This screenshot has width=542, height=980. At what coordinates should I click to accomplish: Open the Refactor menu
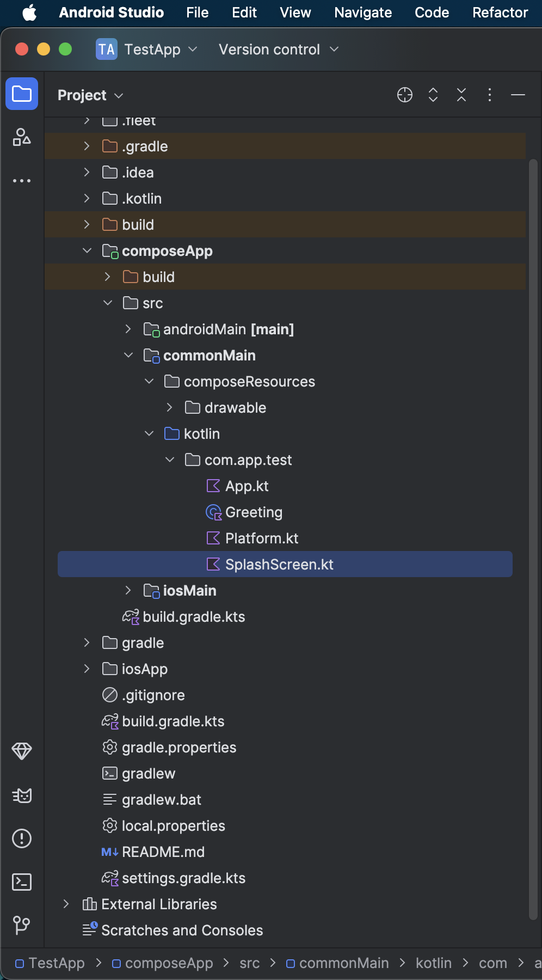(x=500, y=13)
